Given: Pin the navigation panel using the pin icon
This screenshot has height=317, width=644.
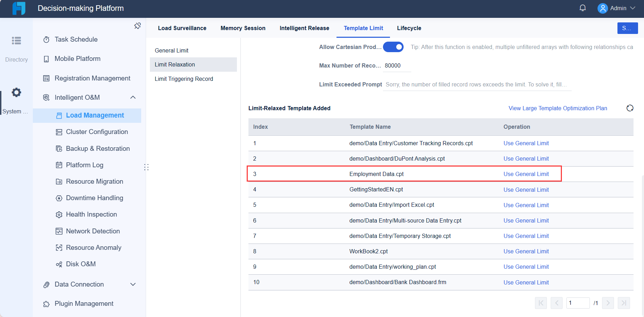Looking at the screenshot, I should pyautogui.click(x=137, y=26).
